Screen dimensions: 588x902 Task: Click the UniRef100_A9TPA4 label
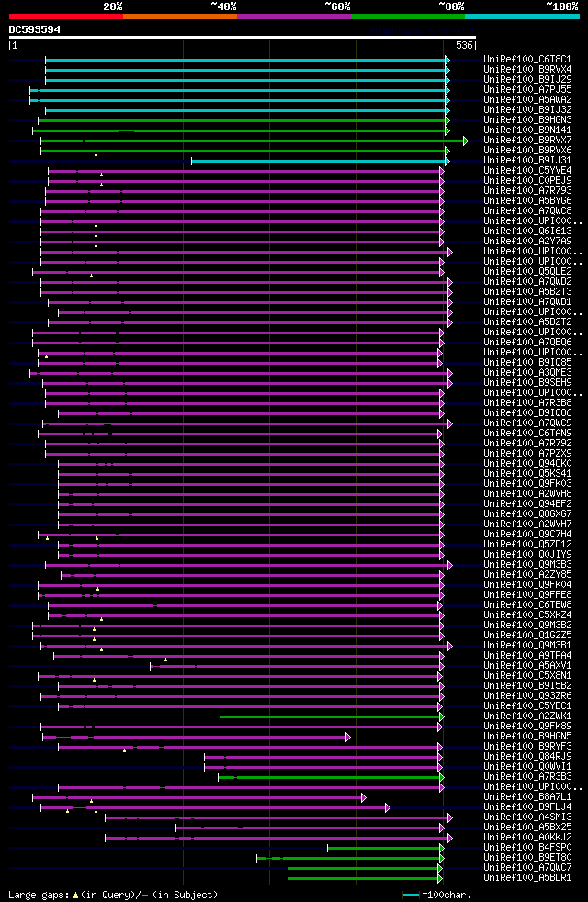tap(527, 656)
